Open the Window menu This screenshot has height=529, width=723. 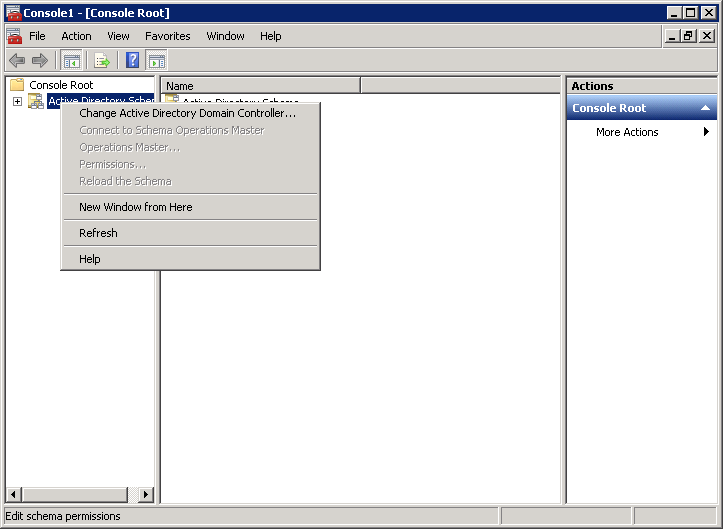click(225, 36)
